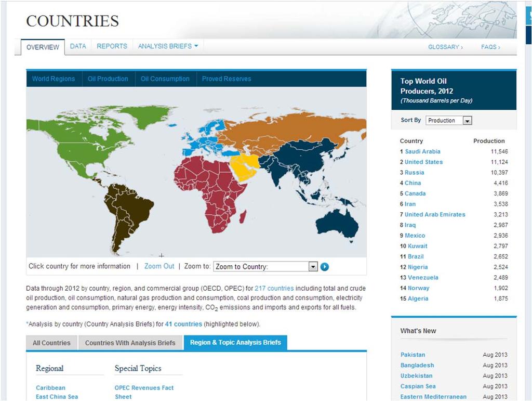532x401 pixels.
Task: Switch to Countries With Analysis Briefs tab
Action: [x=130, y=343]
